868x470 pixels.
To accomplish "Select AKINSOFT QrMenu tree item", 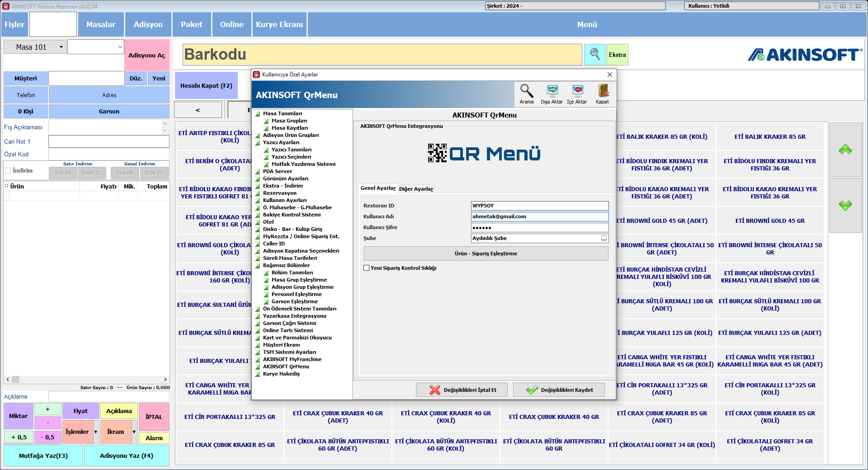I will click(286, 367).
